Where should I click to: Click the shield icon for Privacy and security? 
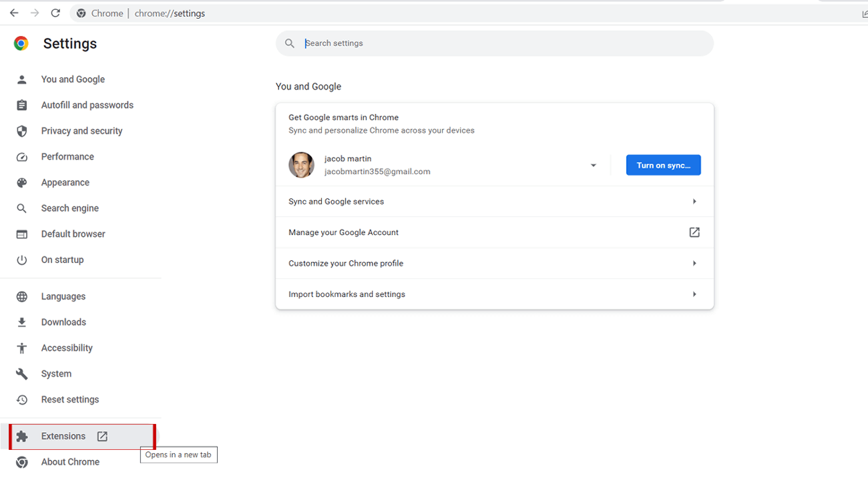[x=22, y=131]
